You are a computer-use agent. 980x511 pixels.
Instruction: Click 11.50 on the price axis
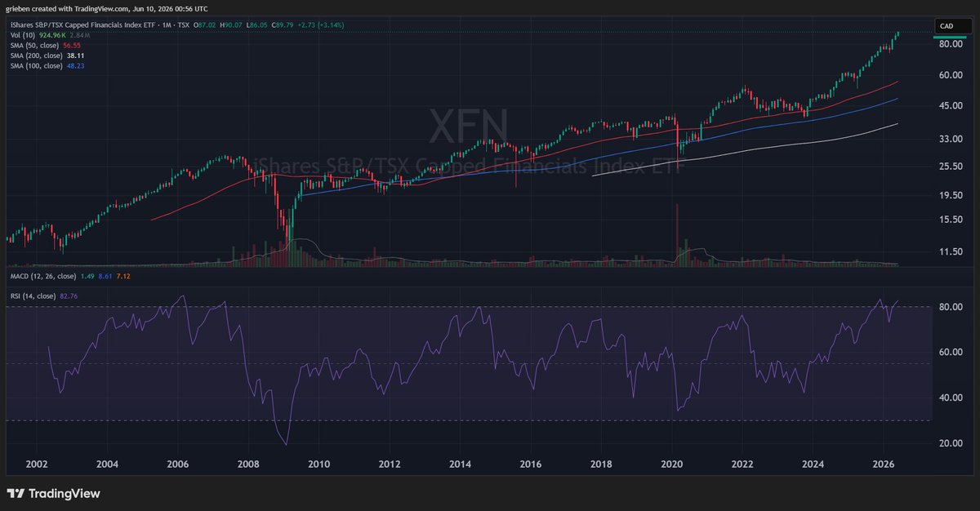[950, 252]
